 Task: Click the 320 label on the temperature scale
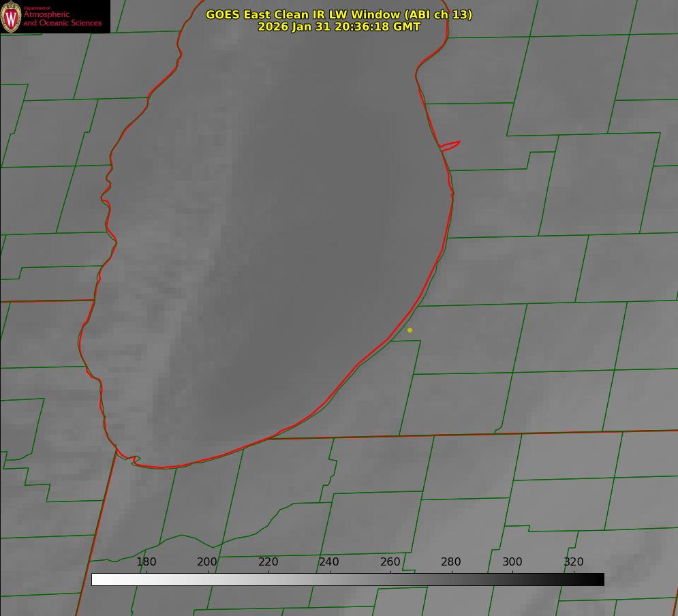pyautogui.click(x=573, y=561)
